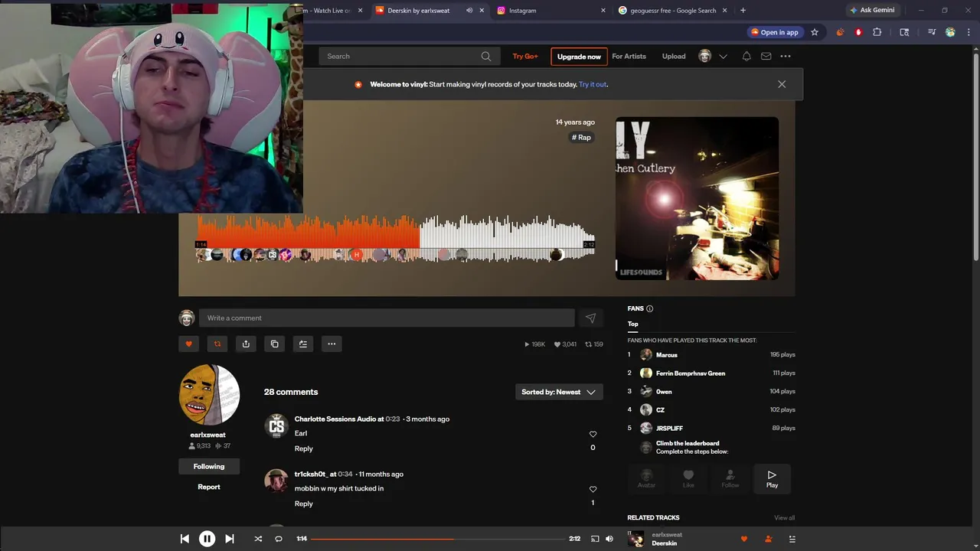Click the Try Go+ link
The height and width of the screenshot is (551, 980).
point(525,56)
